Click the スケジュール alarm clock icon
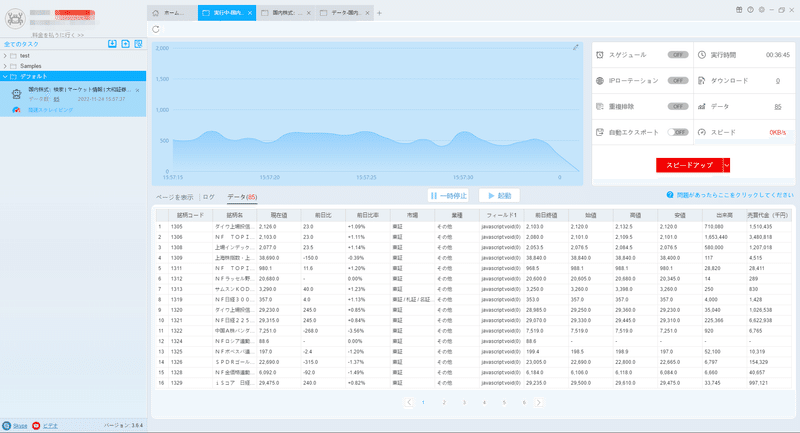This screenshot has height=433, width=800. [x=600, y=55]
